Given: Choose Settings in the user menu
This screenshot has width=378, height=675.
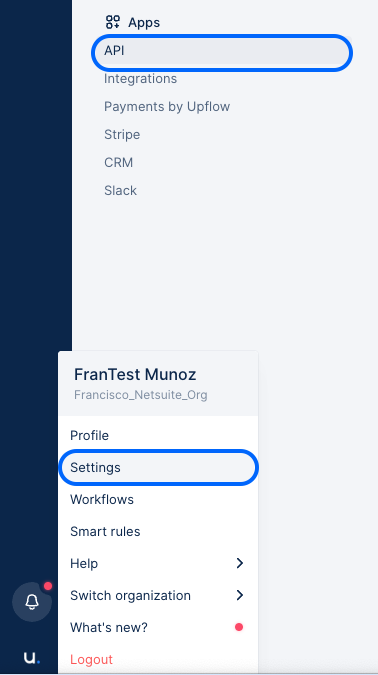Looking at the screenshot, I should [x=158, y=468].
